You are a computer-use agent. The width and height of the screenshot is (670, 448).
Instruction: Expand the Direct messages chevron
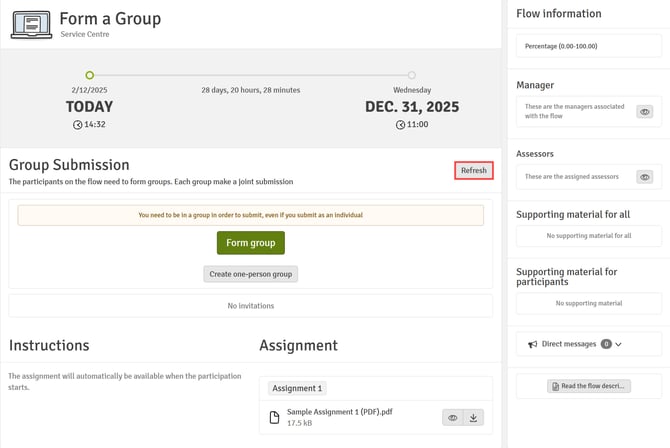619,344
